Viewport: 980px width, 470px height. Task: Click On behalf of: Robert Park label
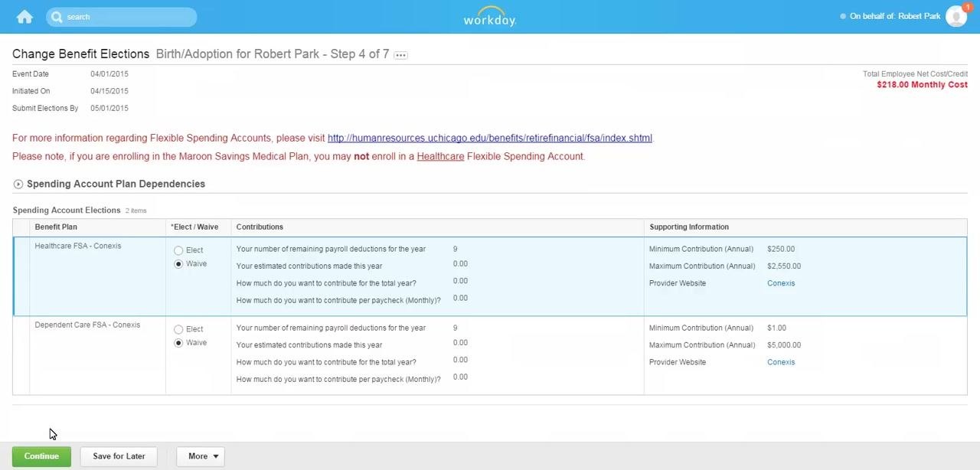895,16
